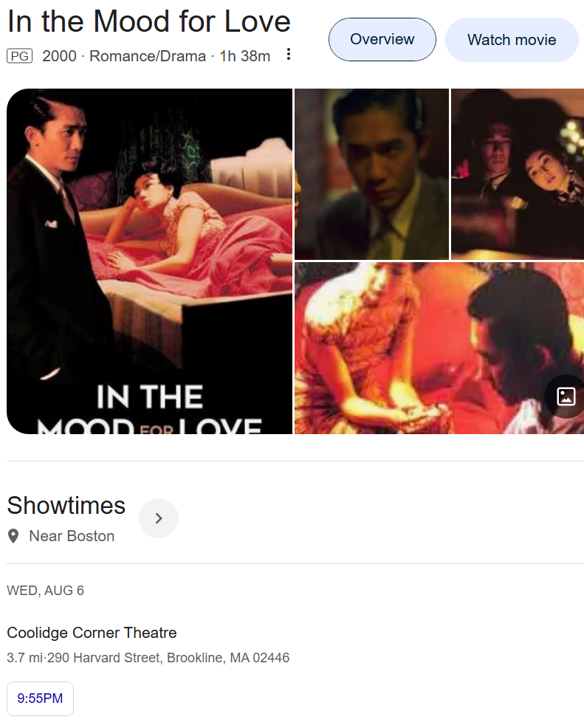
Task: Open the Coolidge Corner Theatre link
Action: [x=92, y=632]
